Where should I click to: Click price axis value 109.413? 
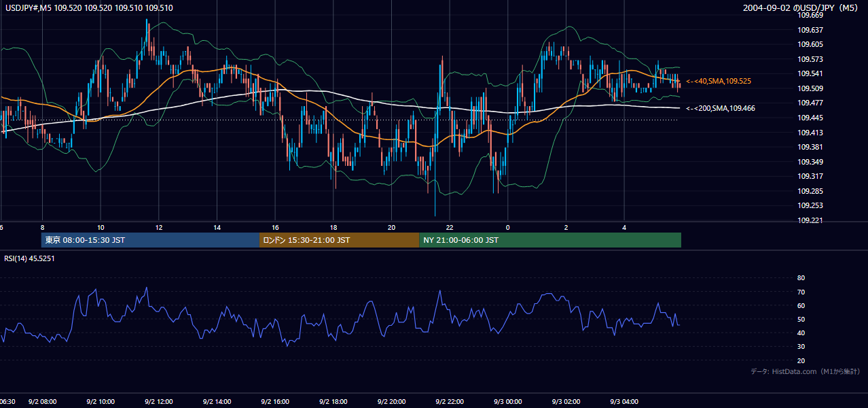(x=810, y=133)
